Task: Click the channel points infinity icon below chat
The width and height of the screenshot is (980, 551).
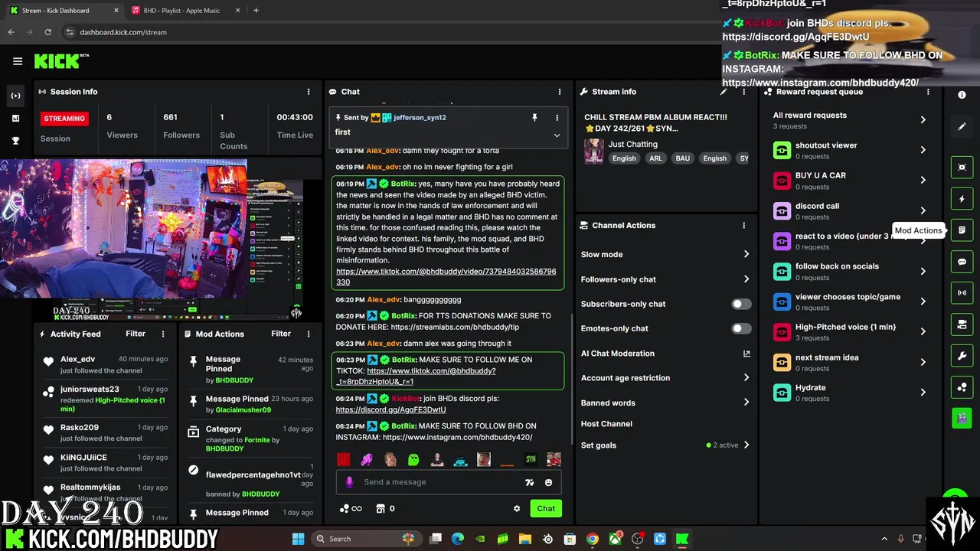Action: pyautogui.click(x=351, y=509)
